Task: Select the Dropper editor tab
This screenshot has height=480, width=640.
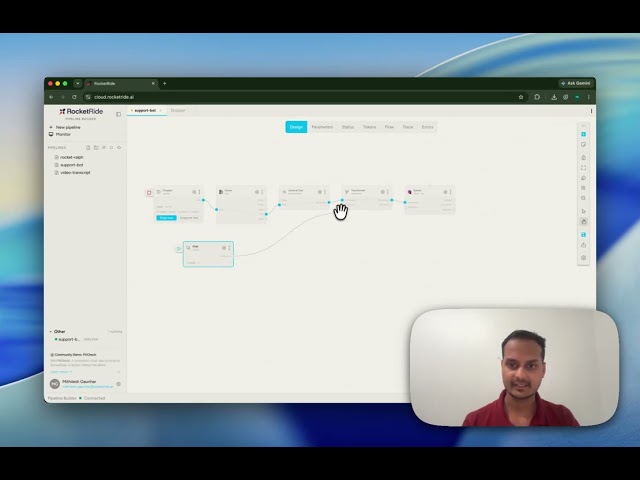Action: coord(178,111)
